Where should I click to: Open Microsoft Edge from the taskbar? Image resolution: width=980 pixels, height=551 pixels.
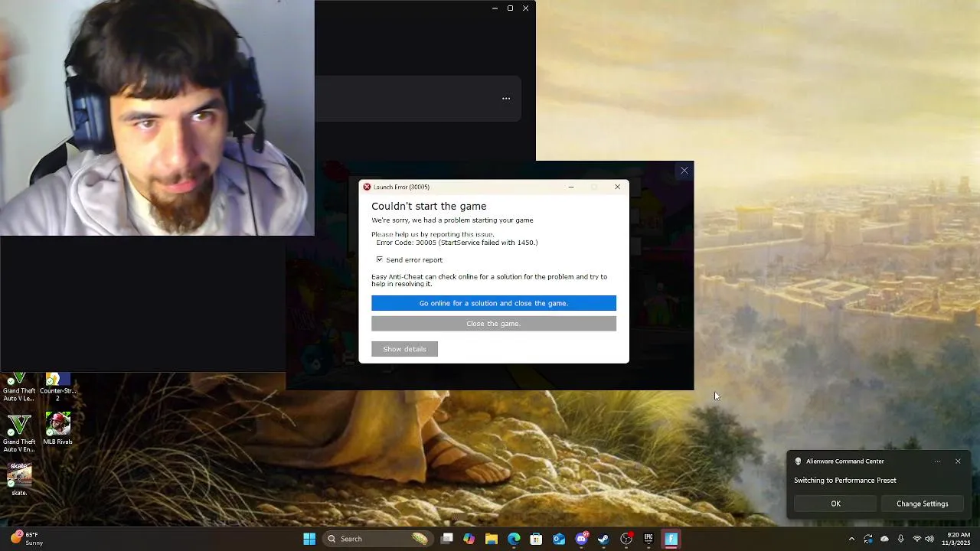click(514, 539)
